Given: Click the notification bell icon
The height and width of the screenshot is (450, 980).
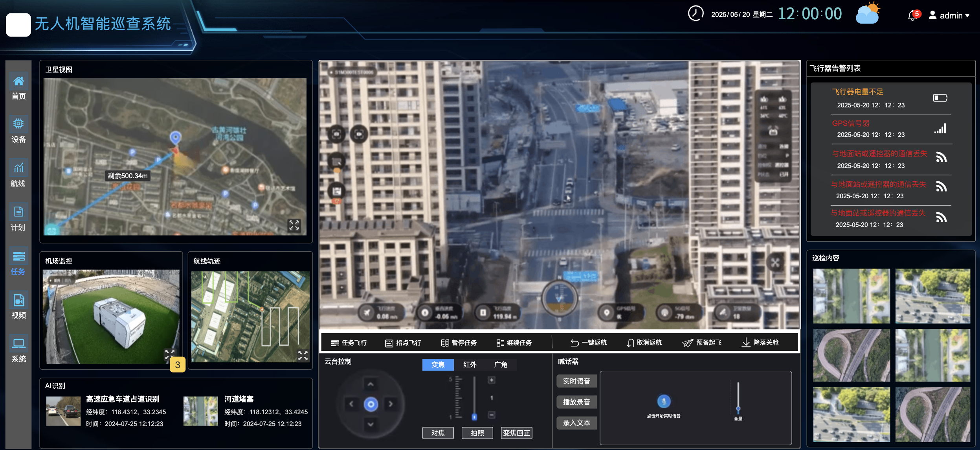Looking at the screenshot, I should 912,16.
